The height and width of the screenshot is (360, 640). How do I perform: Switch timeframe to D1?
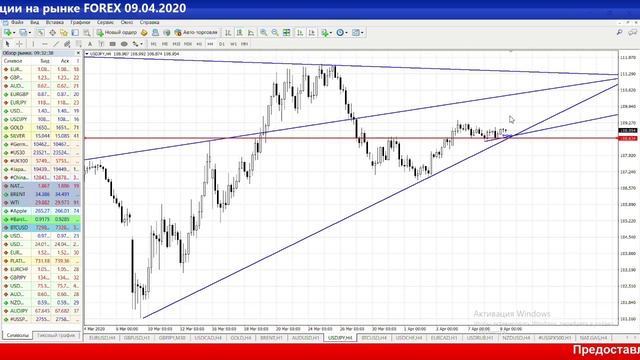[x=222, y=44]
